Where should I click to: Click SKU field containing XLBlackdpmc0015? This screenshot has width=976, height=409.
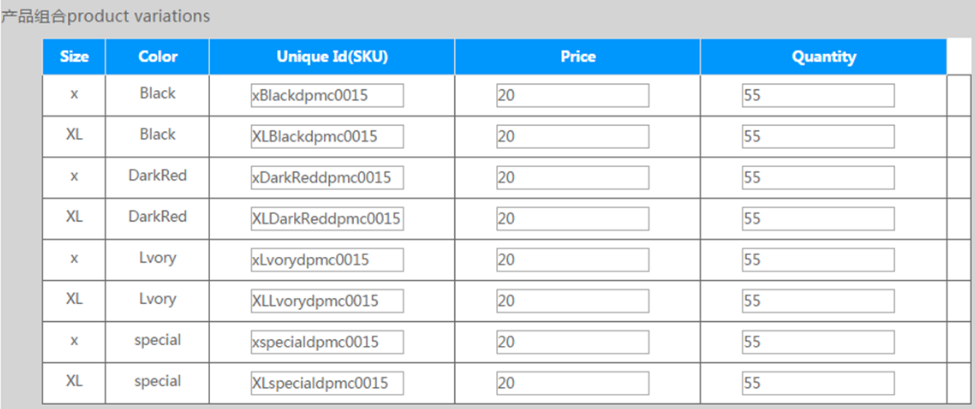[x=327, y=136]
